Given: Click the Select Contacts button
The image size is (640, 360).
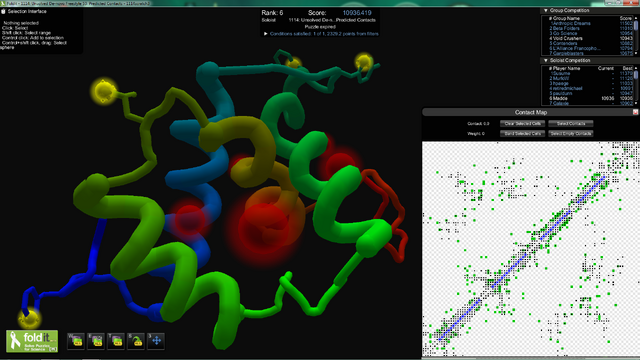Looking at the screenshot, I should pyautogui.click(x=571, y=124).
